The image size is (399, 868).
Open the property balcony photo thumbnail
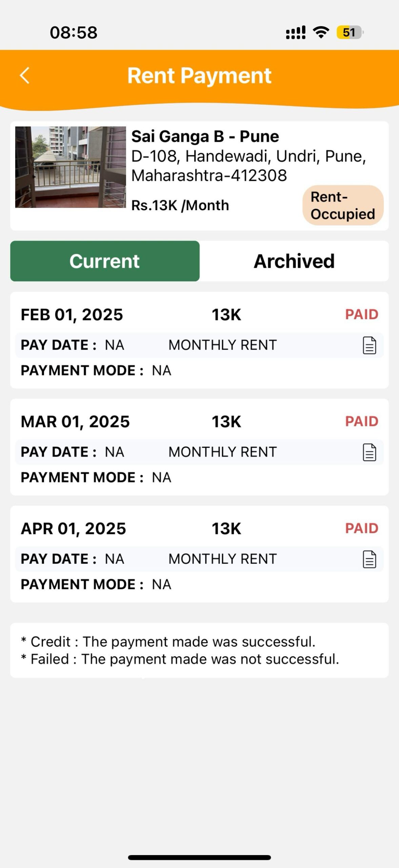(71, 167)
